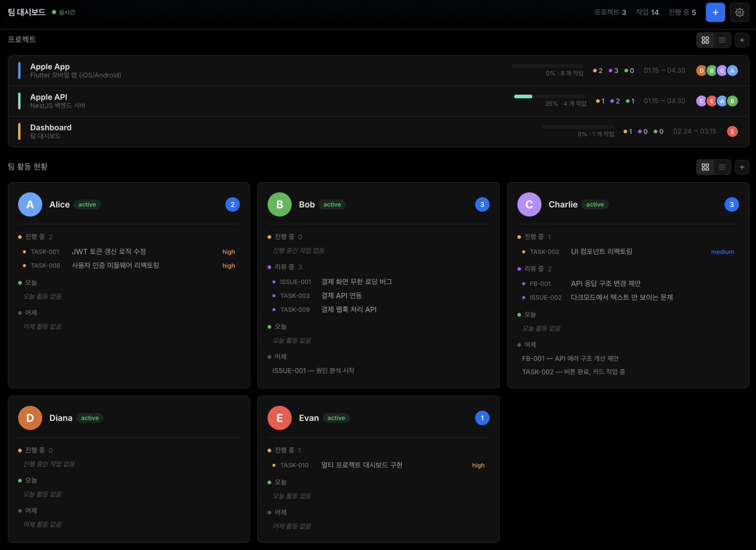Image resolution: width=756 pixels, height=550 pixels.
Task: Switch projects section to list view
Action: [x=722, y=40]
